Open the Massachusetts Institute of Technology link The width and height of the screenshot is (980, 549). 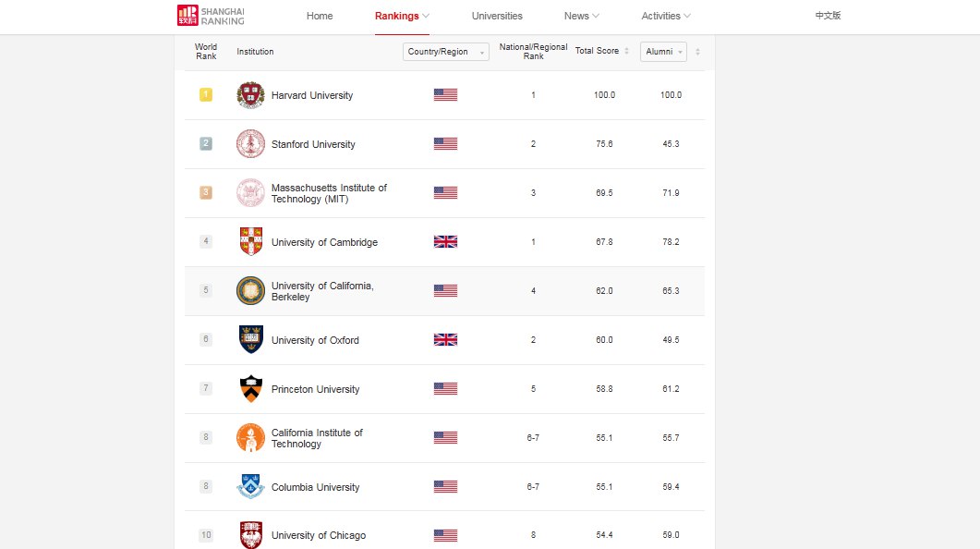(x=329, y=193)
